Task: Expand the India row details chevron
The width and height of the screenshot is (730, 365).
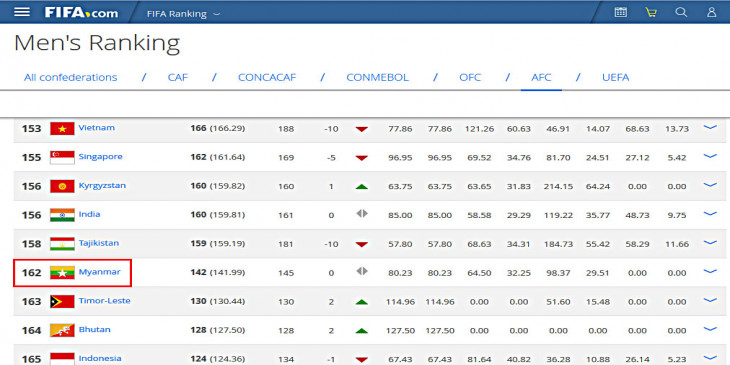Action: 710,214
